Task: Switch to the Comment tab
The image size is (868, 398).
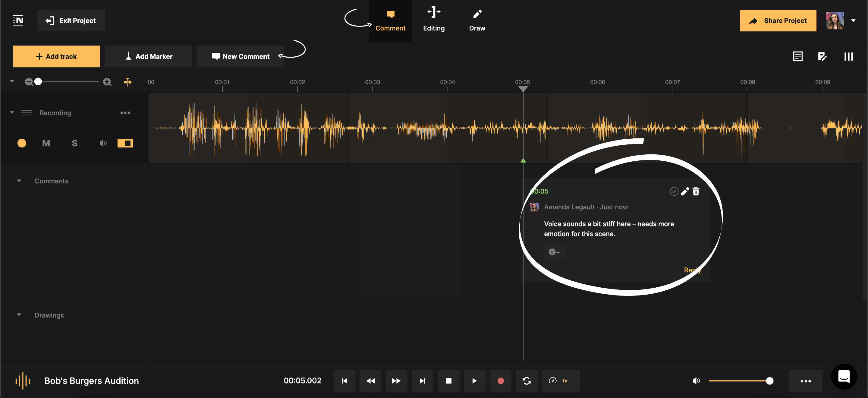Action: click(390, 20)
